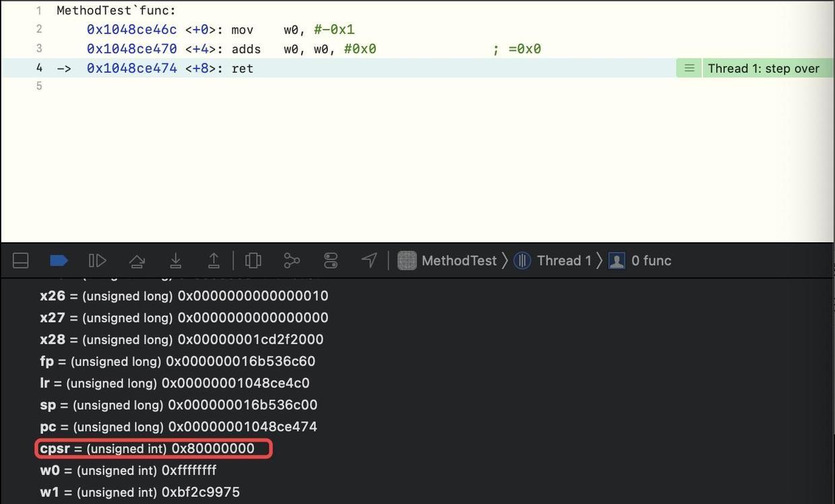This screenshot has width=835, height=504.
Task: Select the w1 register row
Action: [140, 492]
